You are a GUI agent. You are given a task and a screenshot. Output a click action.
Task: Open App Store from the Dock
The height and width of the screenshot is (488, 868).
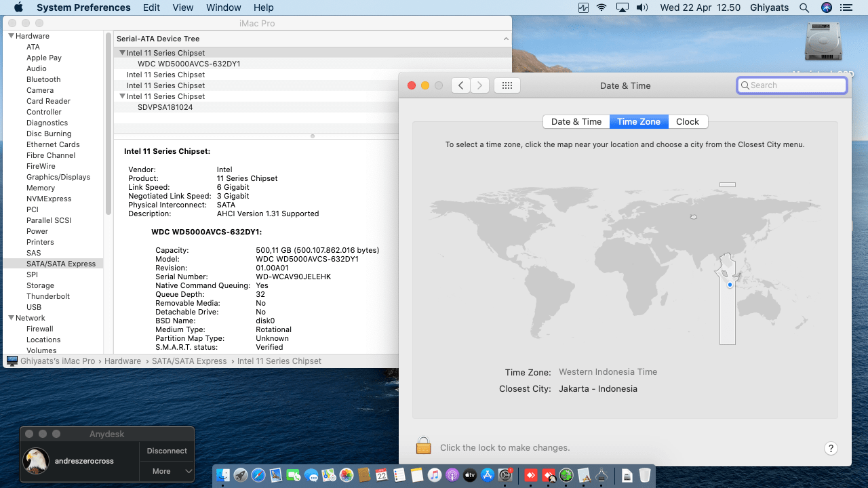coord(488,476)
